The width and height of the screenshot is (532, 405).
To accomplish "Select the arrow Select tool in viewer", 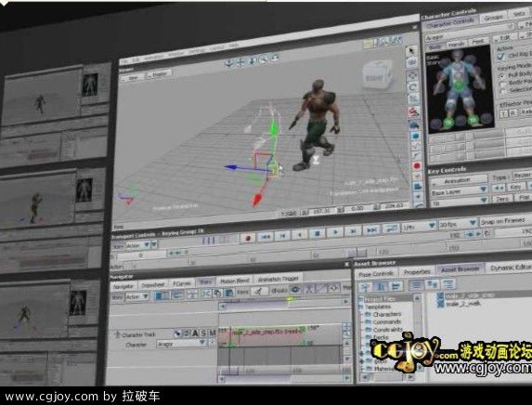I will point(411,51).
